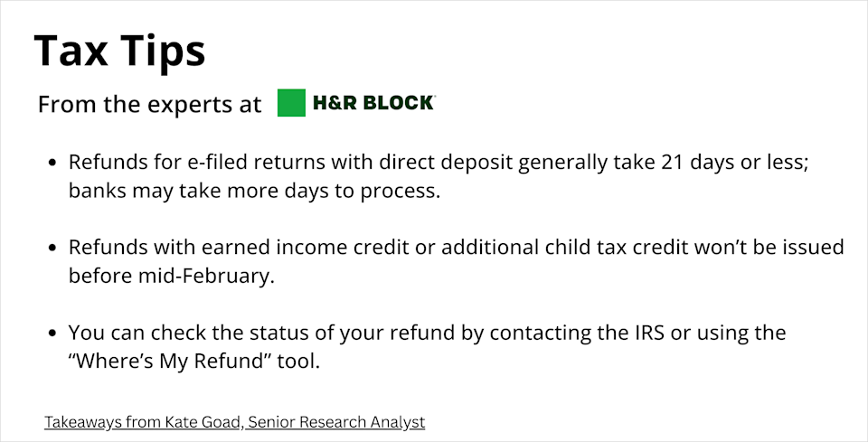Select the 'From the experts at' text
Image resolution: width=868 pixels, height=442 pixels.
coord(149,105)
